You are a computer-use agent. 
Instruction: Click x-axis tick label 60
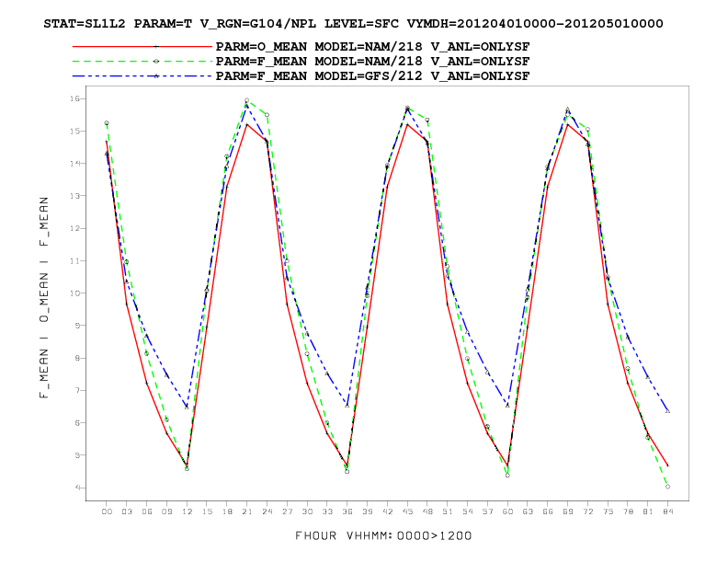tap(507, 511)
